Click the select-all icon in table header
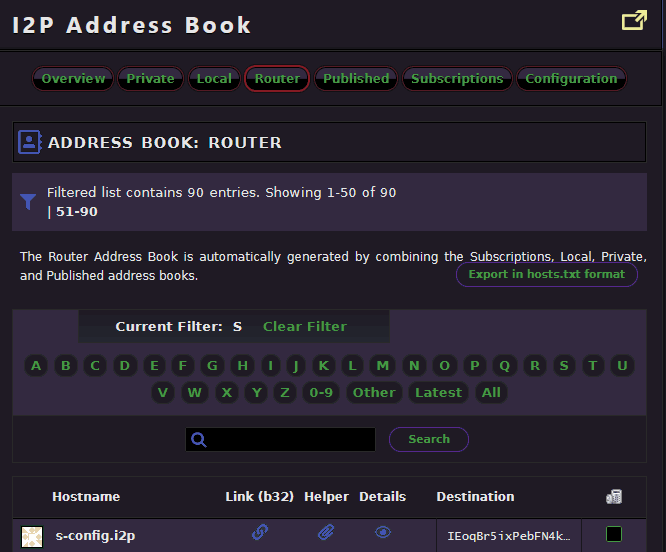Image resolution: width=666 pixels, height=552 pixels. (x=614, y=496)
